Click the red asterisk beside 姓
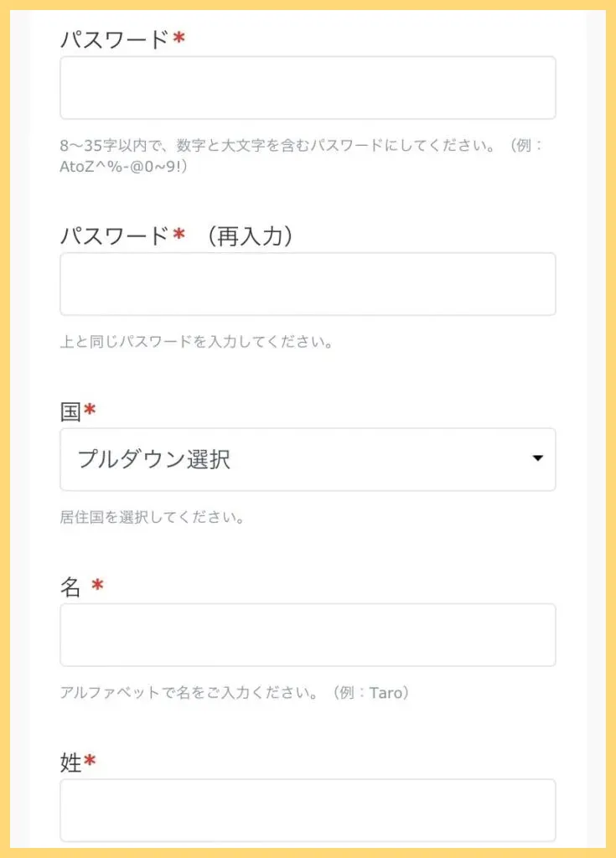The width and height of the screenshot is (616, 858). [90, 762]
